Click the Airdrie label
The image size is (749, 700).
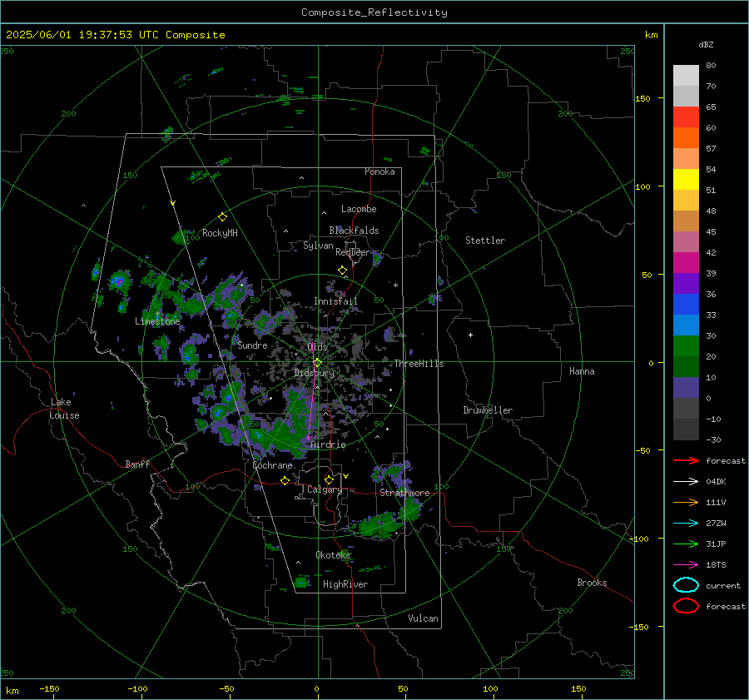[x=328, y=444]
